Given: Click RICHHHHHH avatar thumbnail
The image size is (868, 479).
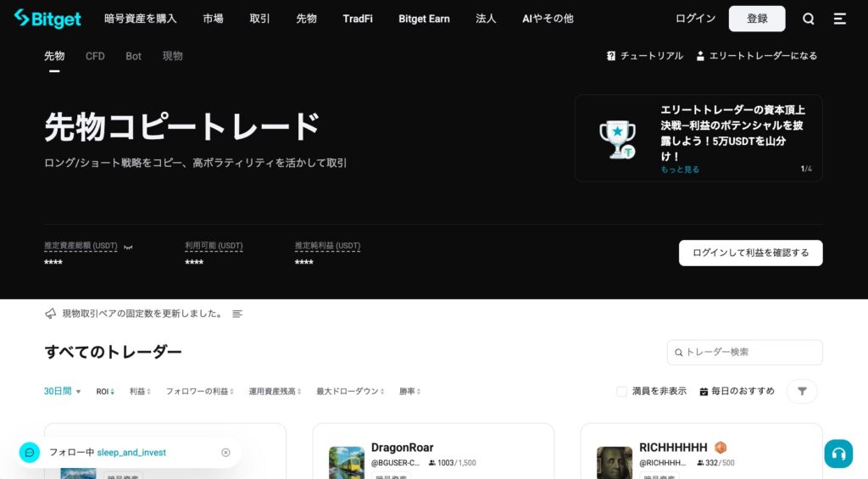Looking at the screenshot, I should click(615, 463).
